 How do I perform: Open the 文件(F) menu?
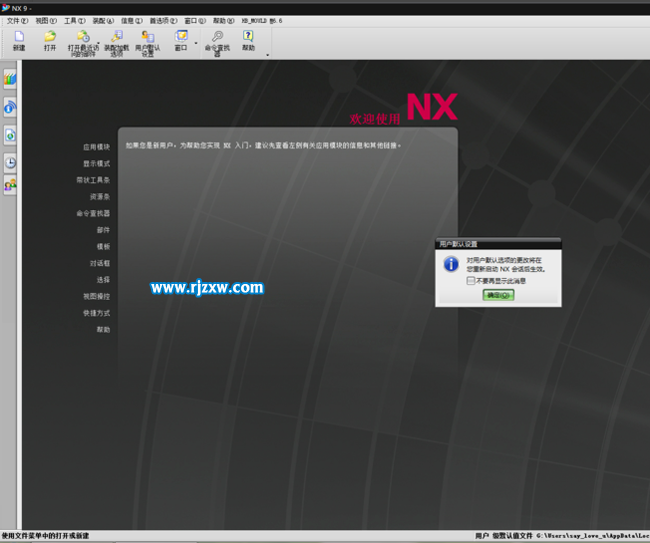[x=17, y=21]
